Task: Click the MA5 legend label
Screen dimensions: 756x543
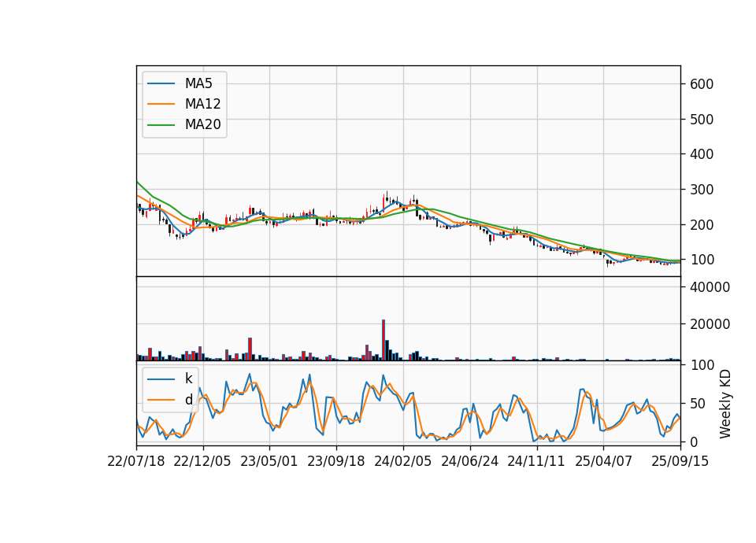Action: click(198, 83)
